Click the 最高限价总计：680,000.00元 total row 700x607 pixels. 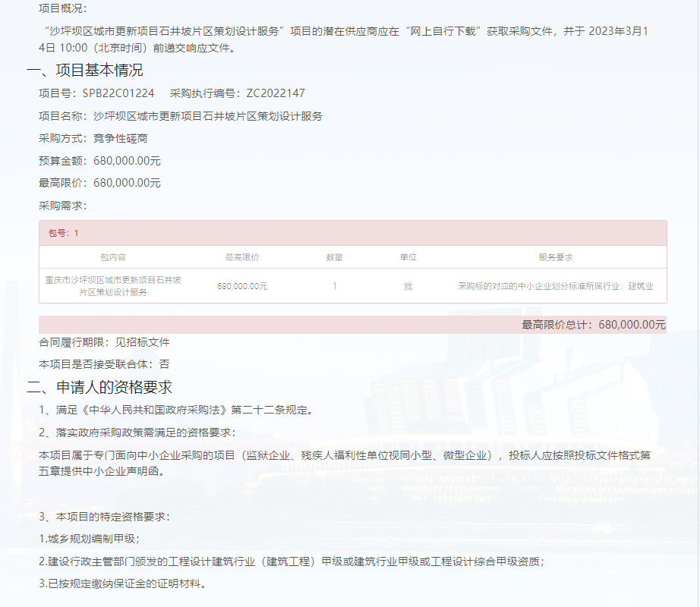pyautogui.click(x=353, y=325)
